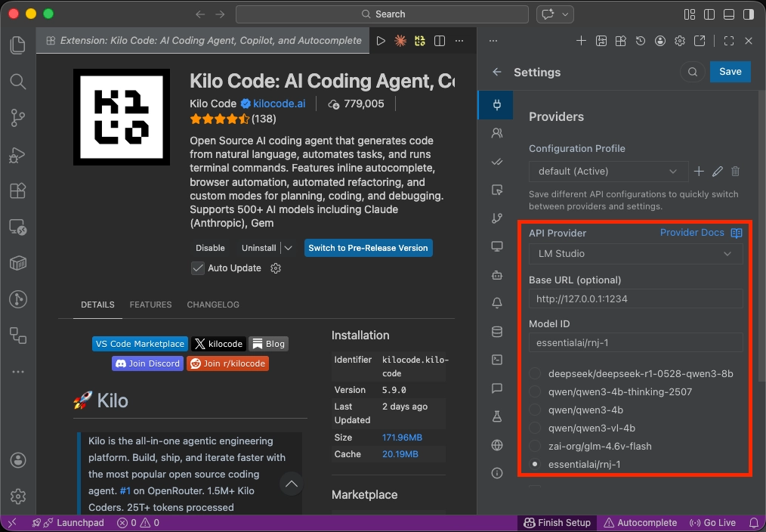Open Kilo history clock icon
This screenshot has width=766, height=532.
pos(641,41)
